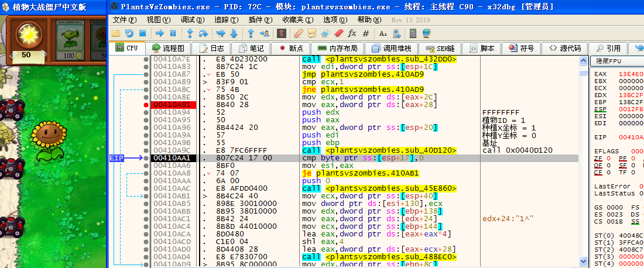Open the Bookmarks red icon
This screenshot has height=268, width=644.
(339, 33)
